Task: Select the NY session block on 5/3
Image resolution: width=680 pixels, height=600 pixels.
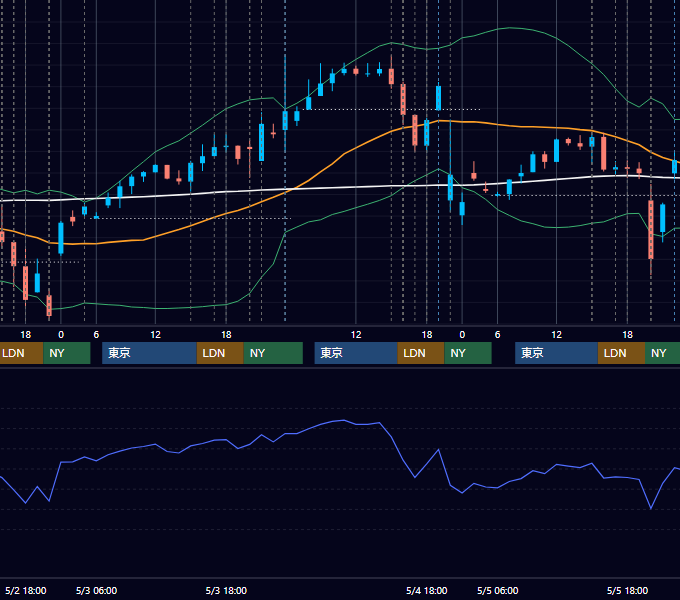Action: pos(273,353)
